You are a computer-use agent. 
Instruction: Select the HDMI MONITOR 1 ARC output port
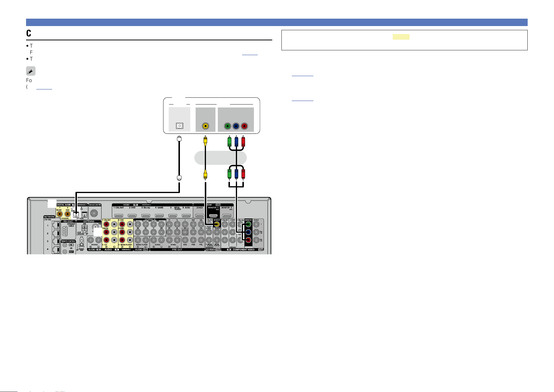(214, 216)
